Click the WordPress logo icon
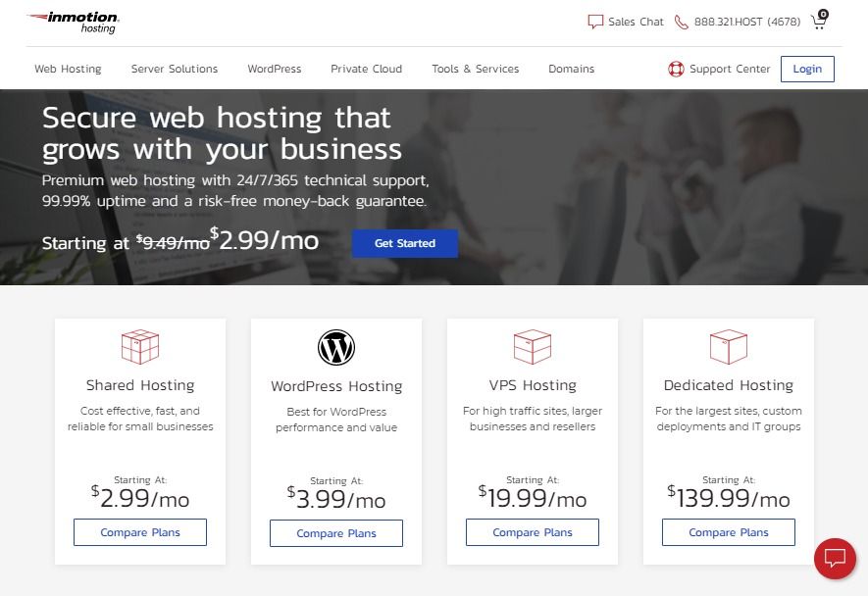868x596 pixels. coord(336,348)
